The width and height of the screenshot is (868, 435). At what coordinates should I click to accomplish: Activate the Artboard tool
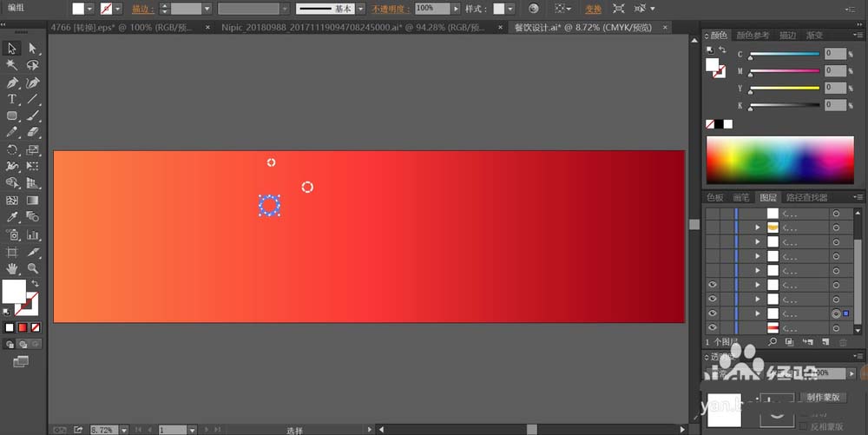(x=11, y=252)
